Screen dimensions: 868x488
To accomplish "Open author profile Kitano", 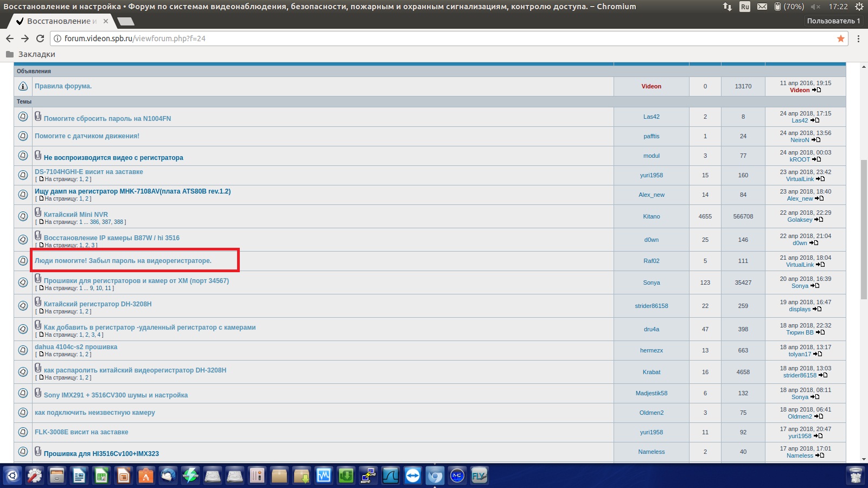I will pyautogui.click(x=651, y=216).
